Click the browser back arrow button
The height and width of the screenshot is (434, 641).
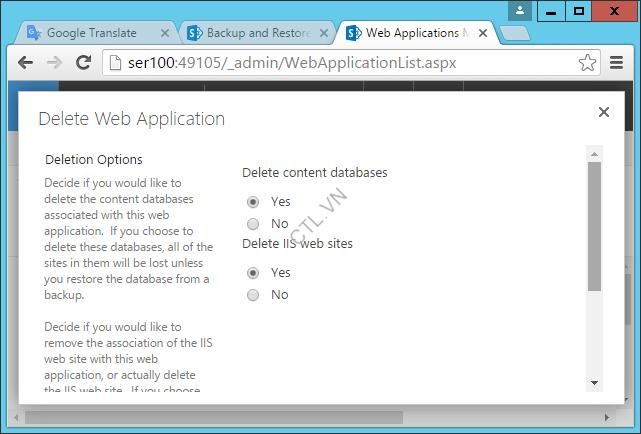(27, 62)
